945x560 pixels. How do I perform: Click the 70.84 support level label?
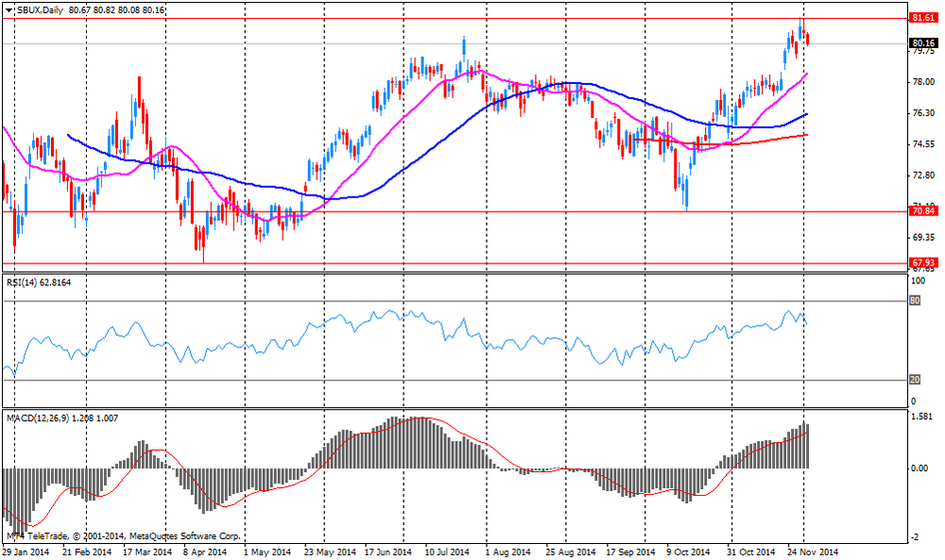click(x=922, y=212)
